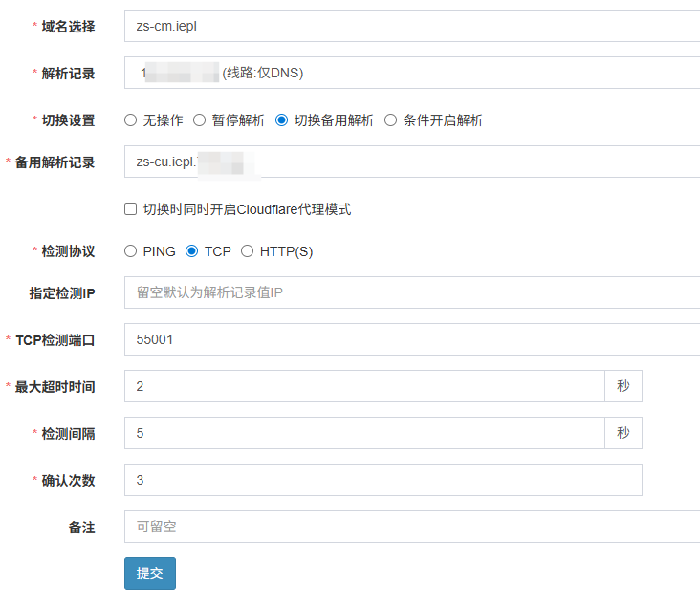Choose the 暂停解析 radio option

pyautogui.click(x=200, y=120)
